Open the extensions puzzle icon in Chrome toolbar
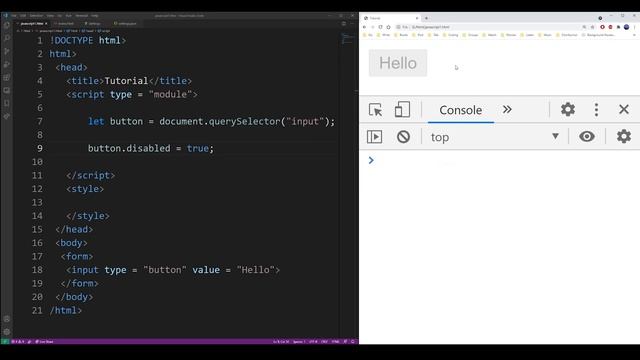The image size is (640, 360). pos(618,27)
